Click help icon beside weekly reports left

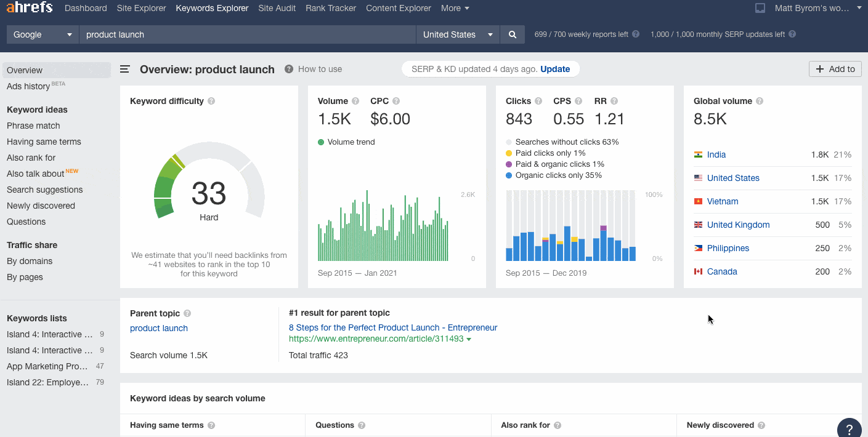point(636,34)
